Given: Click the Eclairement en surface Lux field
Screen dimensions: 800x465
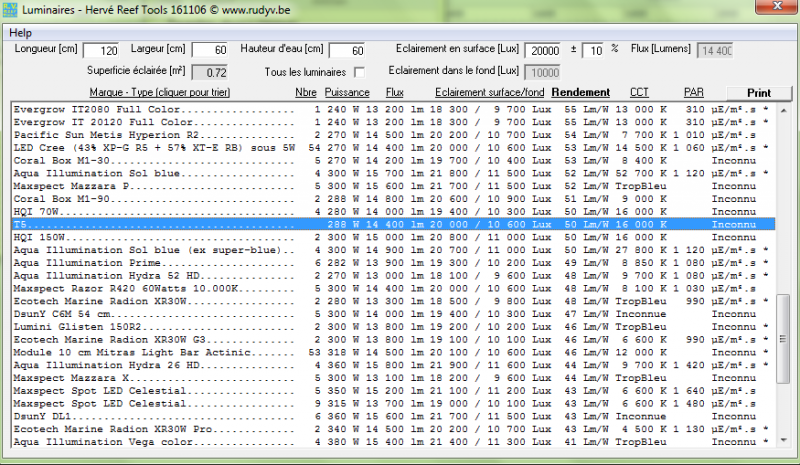Looking at the screenshot, I should pos(542,51).
